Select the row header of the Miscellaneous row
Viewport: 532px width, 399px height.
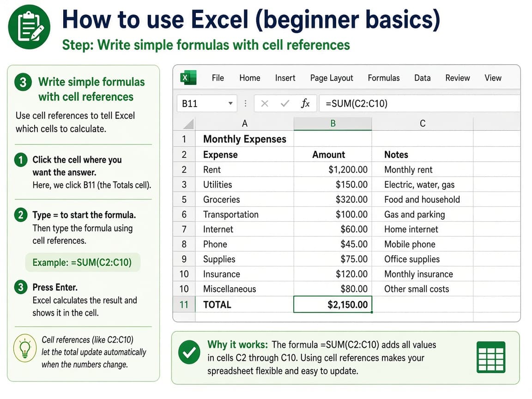[x=184, y=289]
